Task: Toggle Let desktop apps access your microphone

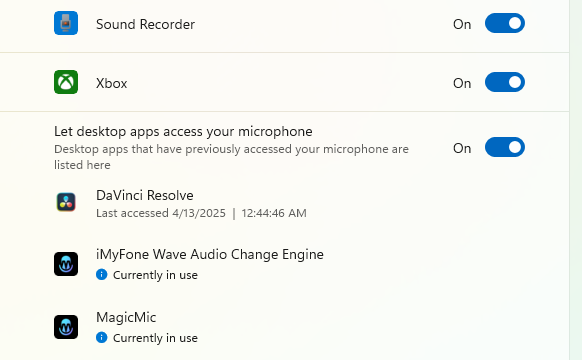Action: click(504, 147)
